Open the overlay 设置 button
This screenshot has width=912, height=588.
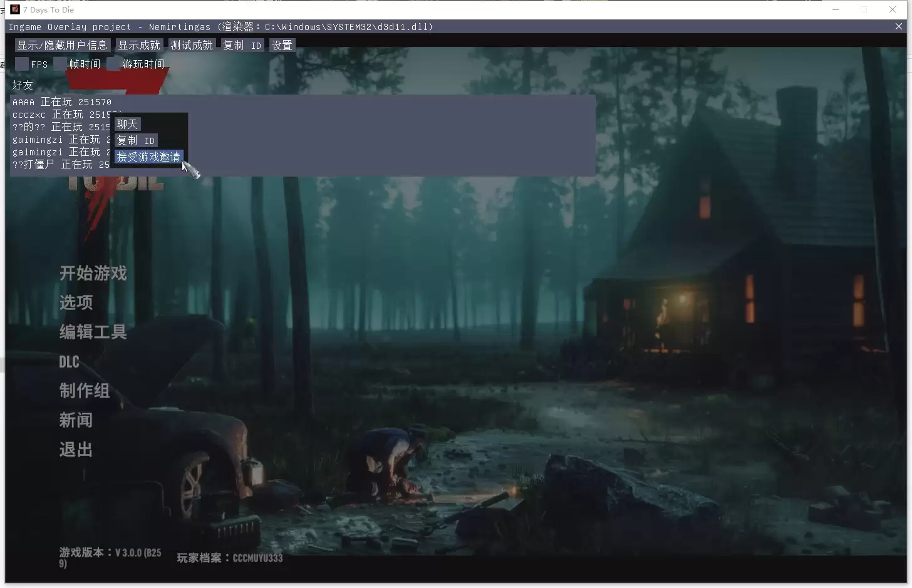tap(282, 45)
